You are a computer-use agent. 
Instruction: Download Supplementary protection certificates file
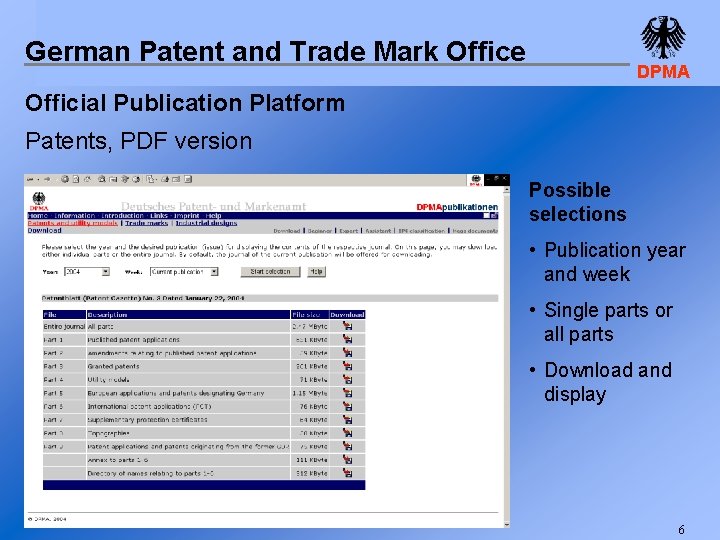click(347, 420)
